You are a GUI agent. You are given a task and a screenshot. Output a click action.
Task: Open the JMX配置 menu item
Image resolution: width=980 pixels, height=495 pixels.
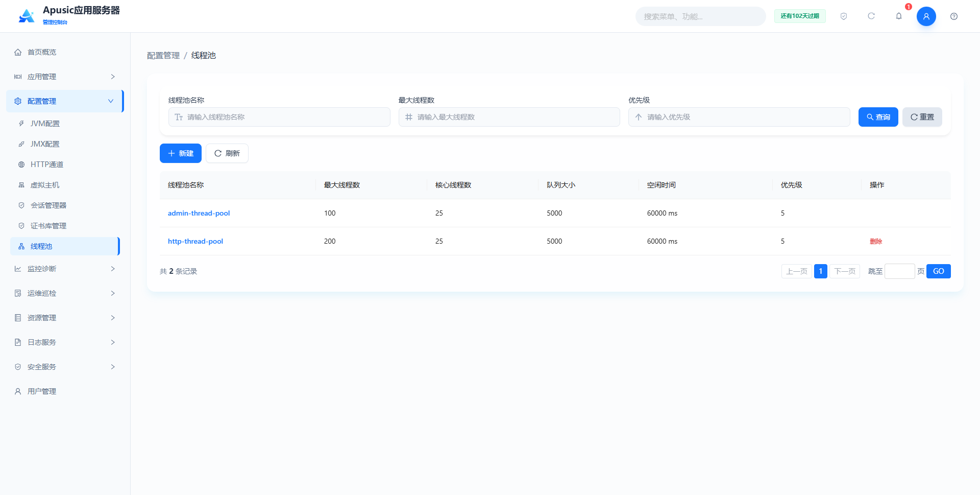click(x=65, y=144)
